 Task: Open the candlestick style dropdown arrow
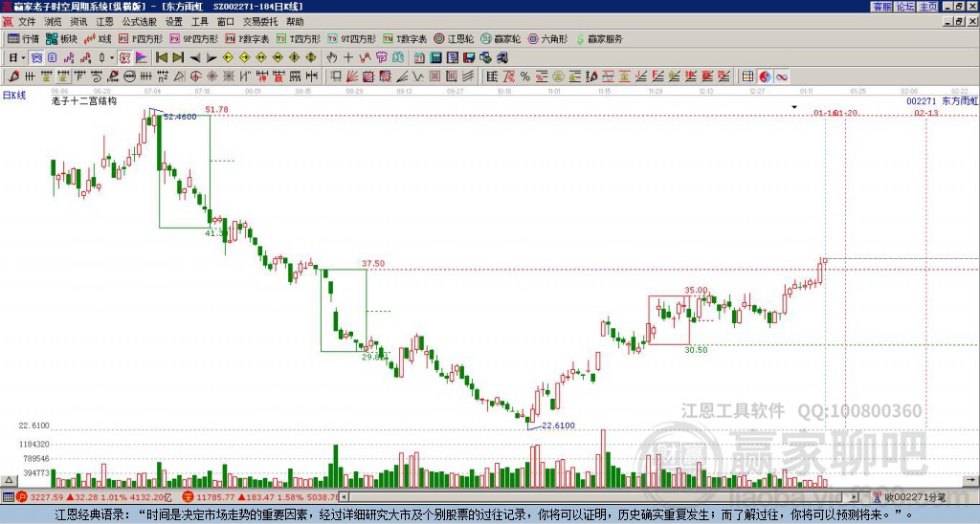point(112,57)
